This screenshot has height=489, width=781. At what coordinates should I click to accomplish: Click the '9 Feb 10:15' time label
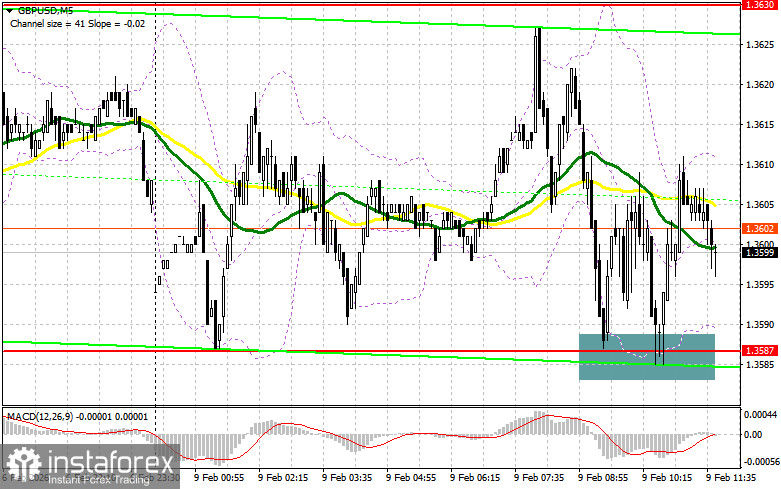pyautogui.click(x=667, y=478)
